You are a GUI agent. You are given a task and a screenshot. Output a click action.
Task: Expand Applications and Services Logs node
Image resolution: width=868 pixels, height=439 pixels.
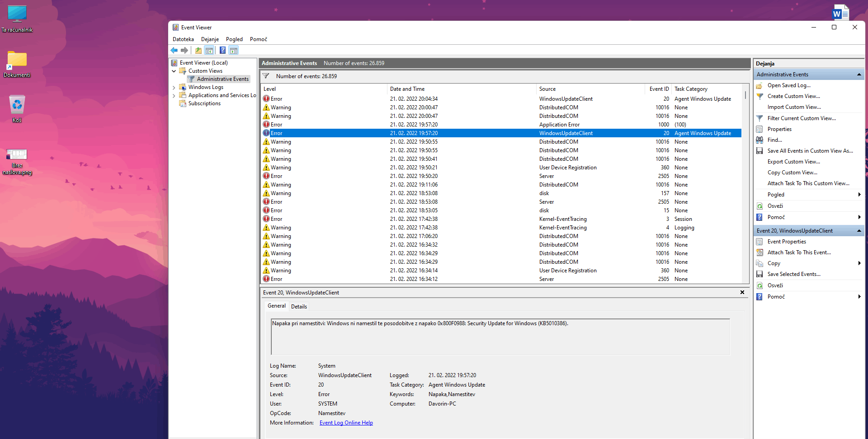coord(174,96)
